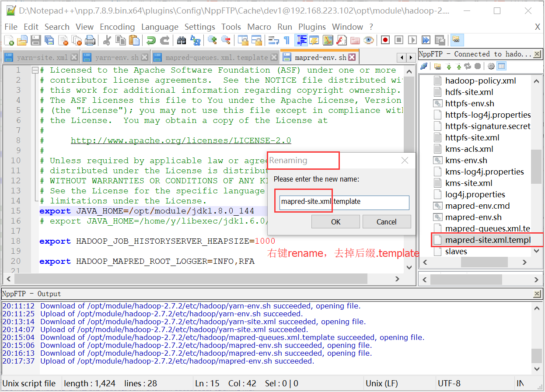Toggle Show All Characters pilcrow icon
This screenshot has width=545, height=392.
[287, 40]
